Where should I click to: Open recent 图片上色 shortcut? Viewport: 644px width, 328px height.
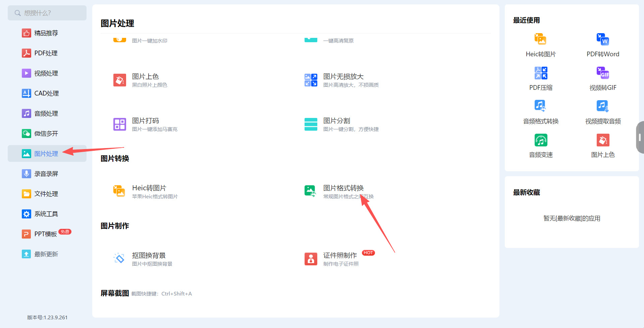coord(603,145)
